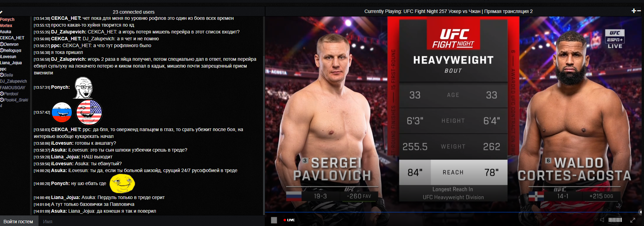
Task: Jump to live with the LIVE indicator
Action: tap(289, 220)
